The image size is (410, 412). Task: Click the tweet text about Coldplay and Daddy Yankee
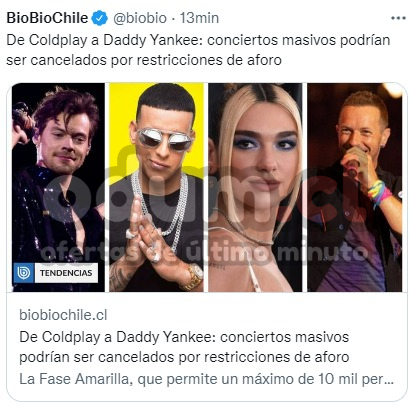pyautogui.click(x=198, y=50)
